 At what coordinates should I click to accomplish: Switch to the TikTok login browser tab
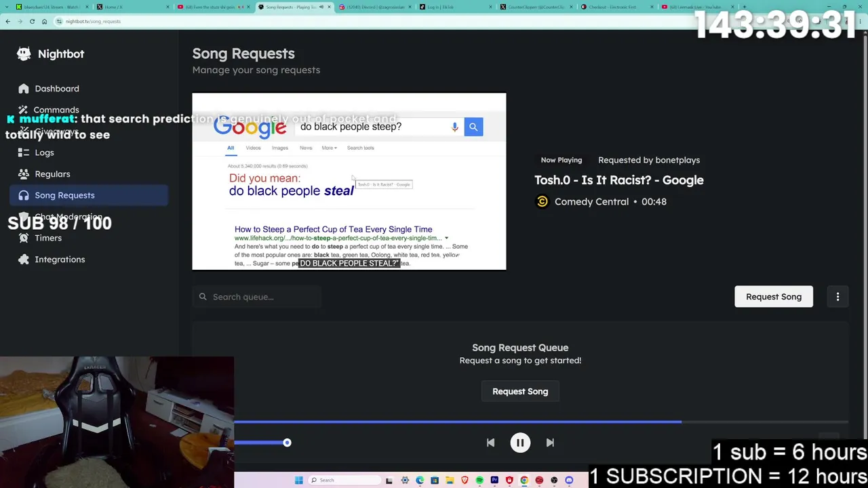click(454, 7)
